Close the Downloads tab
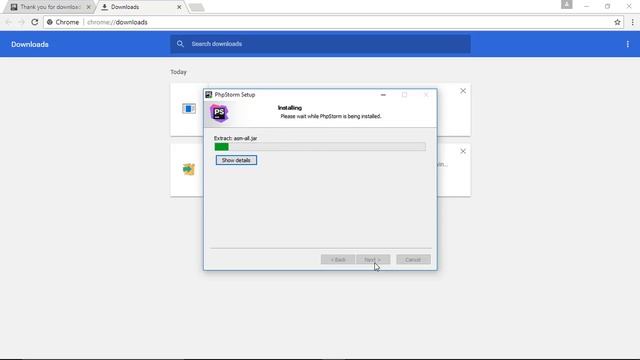 click(179, 7)
